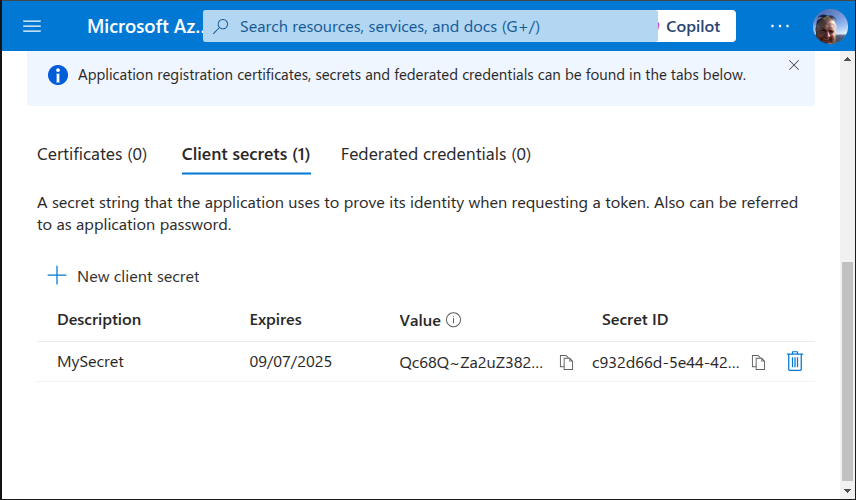Viewport: 856px width, 500px height.
Task: Click the Description column header
Action: point(99,319)
